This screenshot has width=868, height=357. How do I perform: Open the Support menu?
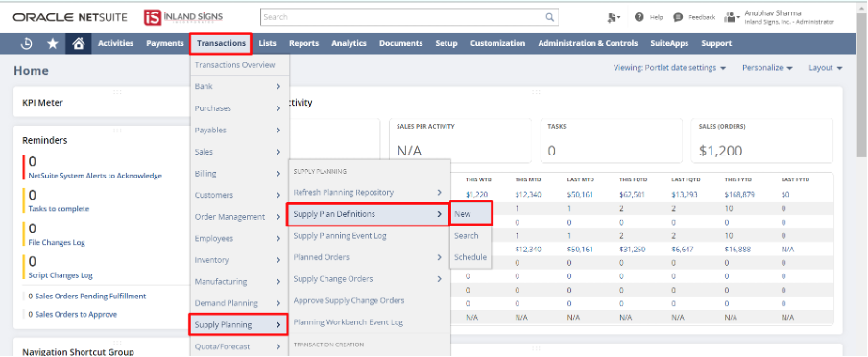coord(716,43)
